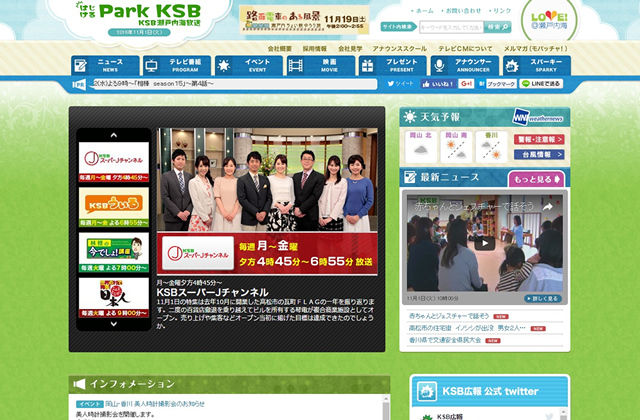
Task: Click the KSB広報 公式 twitter header icon
Action: [427, 392]
